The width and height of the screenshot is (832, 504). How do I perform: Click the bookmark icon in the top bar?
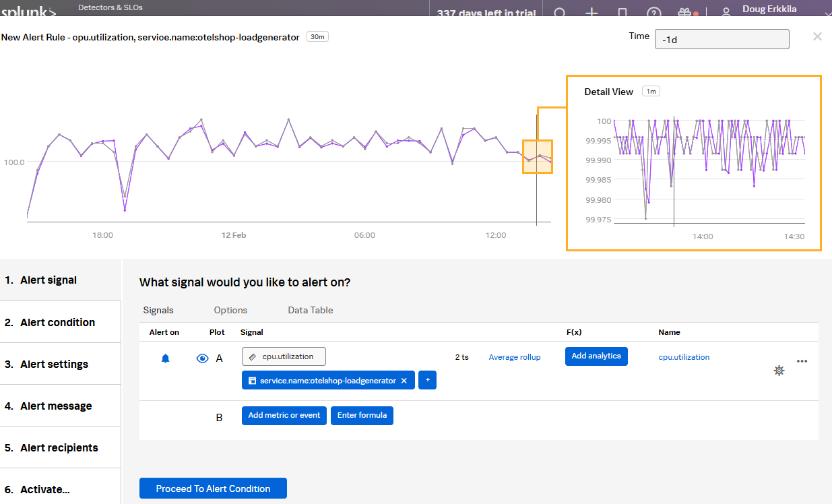[622, 12]
